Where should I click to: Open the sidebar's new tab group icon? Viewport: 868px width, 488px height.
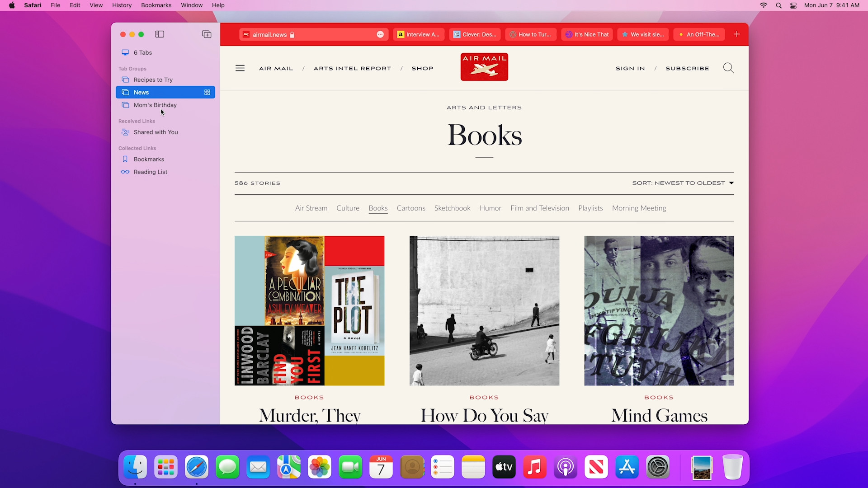click(207, 34)
